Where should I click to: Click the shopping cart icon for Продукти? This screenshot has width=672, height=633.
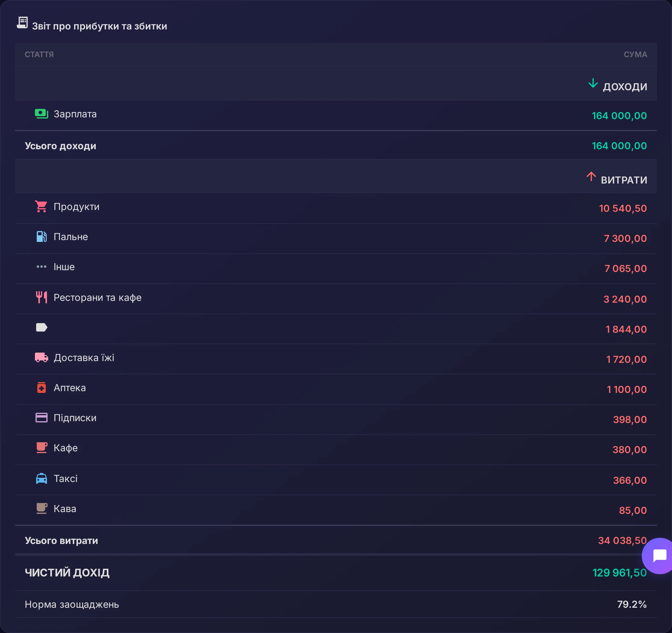(x=41, y=206)
